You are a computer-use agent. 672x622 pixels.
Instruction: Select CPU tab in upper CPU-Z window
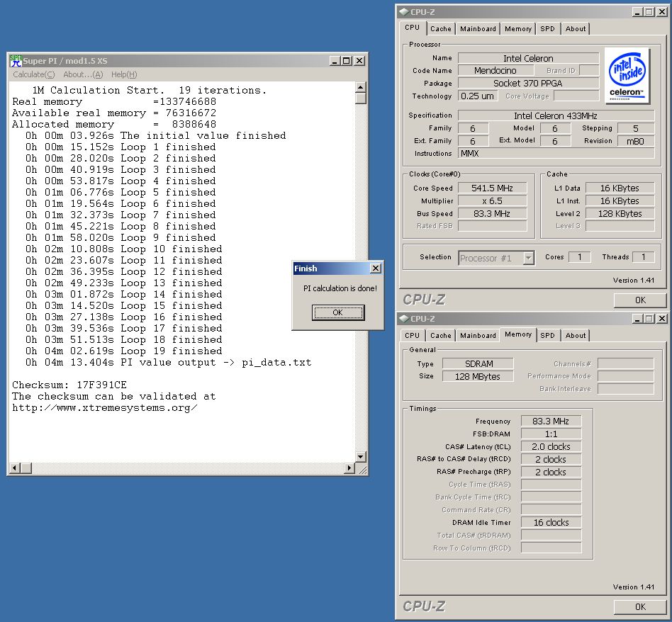pyautogui.click(x=413, y=28)
